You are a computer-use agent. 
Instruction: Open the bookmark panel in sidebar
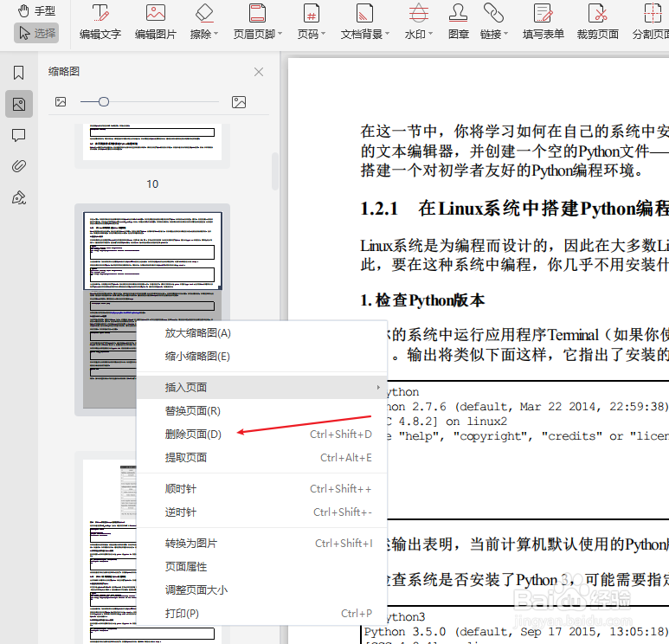pyautogui.click(x=18, y=73)
